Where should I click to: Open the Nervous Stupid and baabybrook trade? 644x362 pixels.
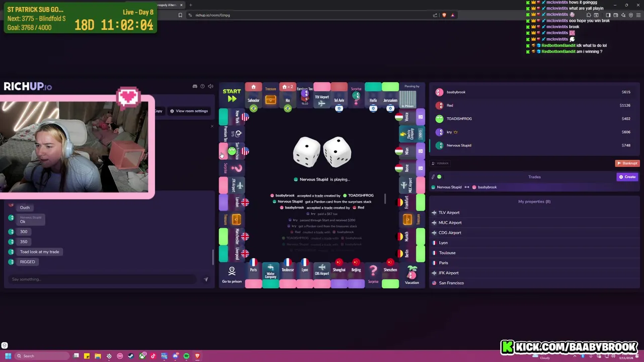click(534, 187)
